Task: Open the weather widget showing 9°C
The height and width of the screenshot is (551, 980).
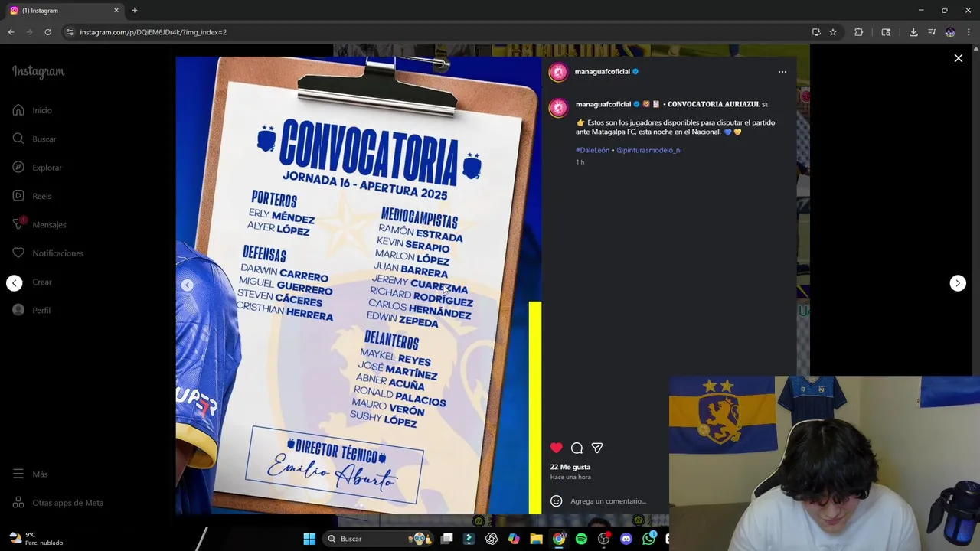Action: click(x=36, y=539)
